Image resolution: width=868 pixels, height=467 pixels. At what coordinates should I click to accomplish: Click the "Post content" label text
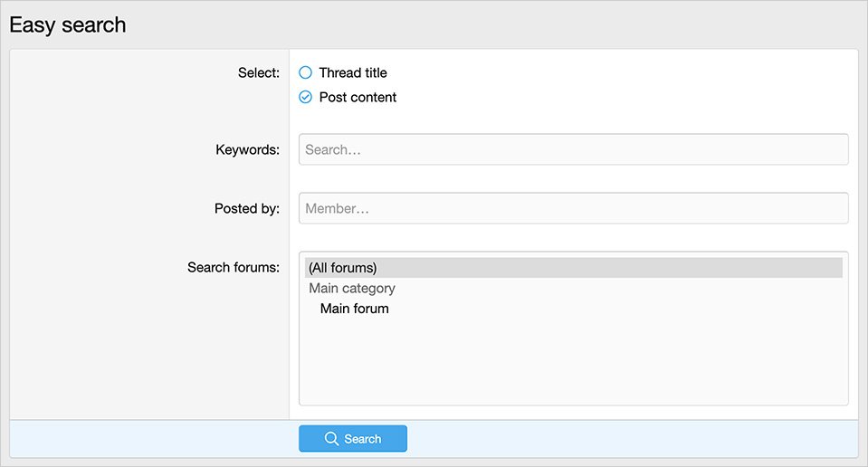point(358,97)
